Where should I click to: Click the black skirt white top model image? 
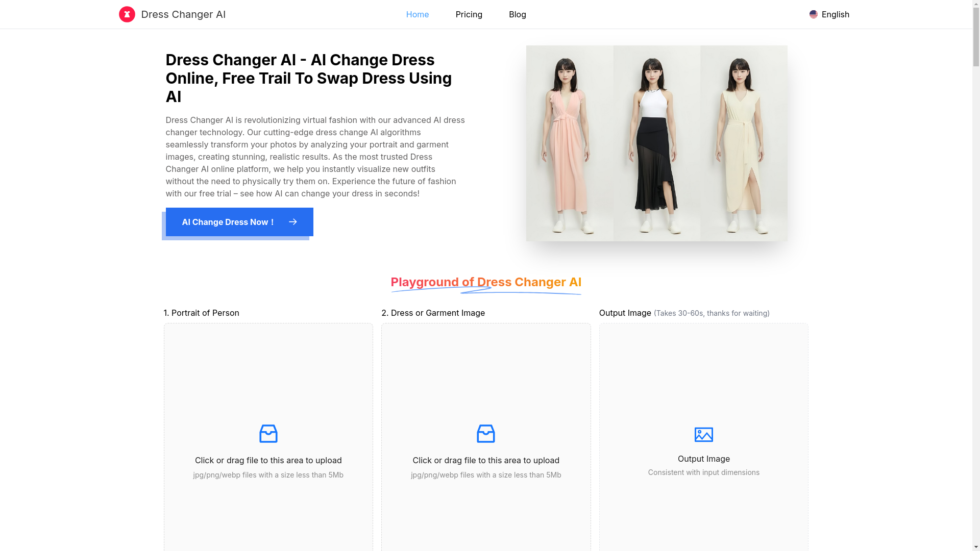[657, 143]
